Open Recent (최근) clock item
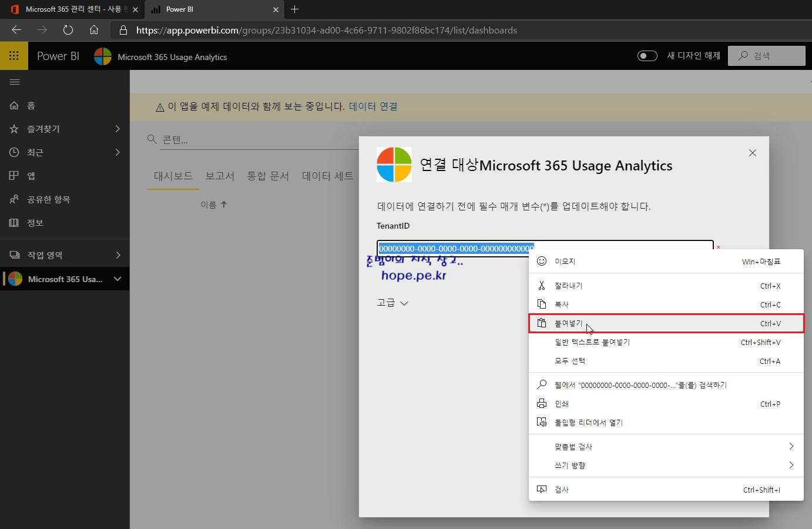Image resolution: width=812 pixels, height=529 pixels. pyautogui.click(x=65, y=152)
